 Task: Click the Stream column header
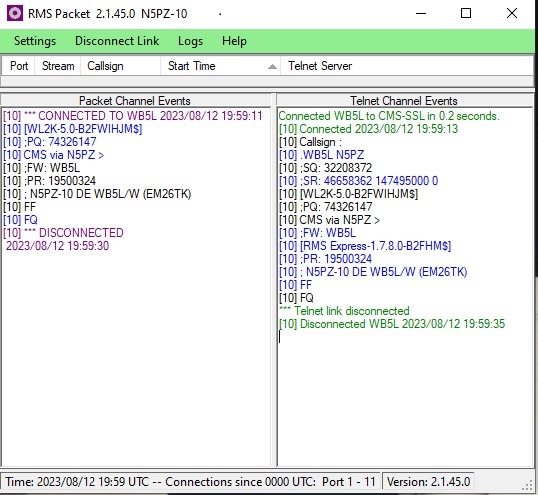pos(58,66)
